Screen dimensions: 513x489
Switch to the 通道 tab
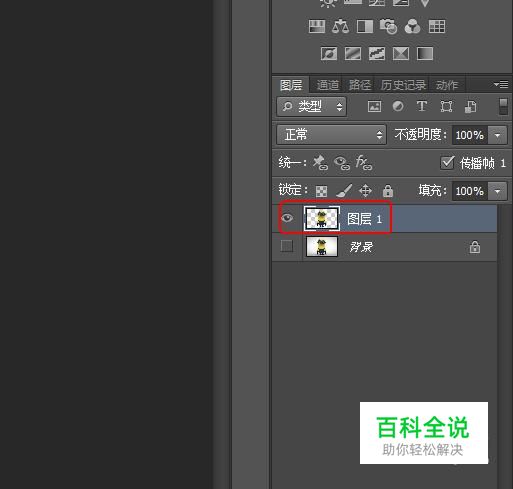tap(328, 85)
